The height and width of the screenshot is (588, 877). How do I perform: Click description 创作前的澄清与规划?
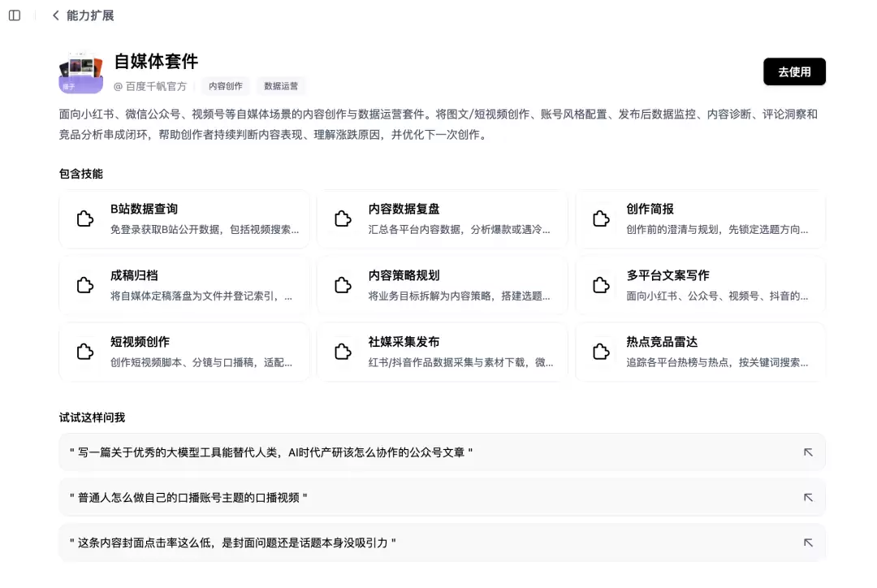[x=717, y=229]
